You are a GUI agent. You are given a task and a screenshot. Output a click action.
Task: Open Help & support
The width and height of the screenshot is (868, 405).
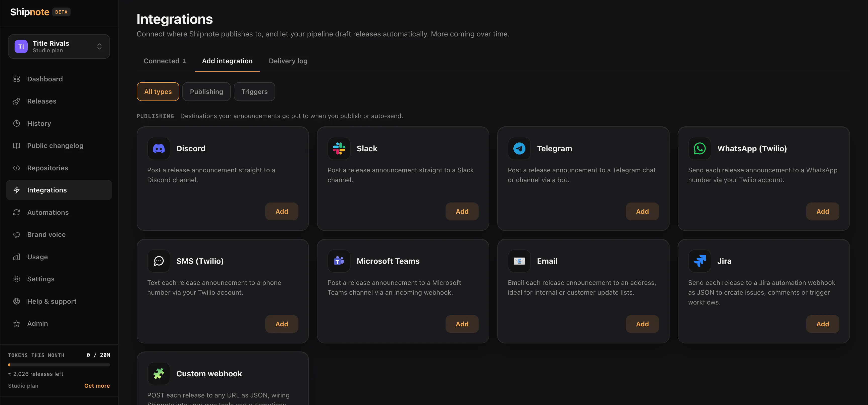59,301
